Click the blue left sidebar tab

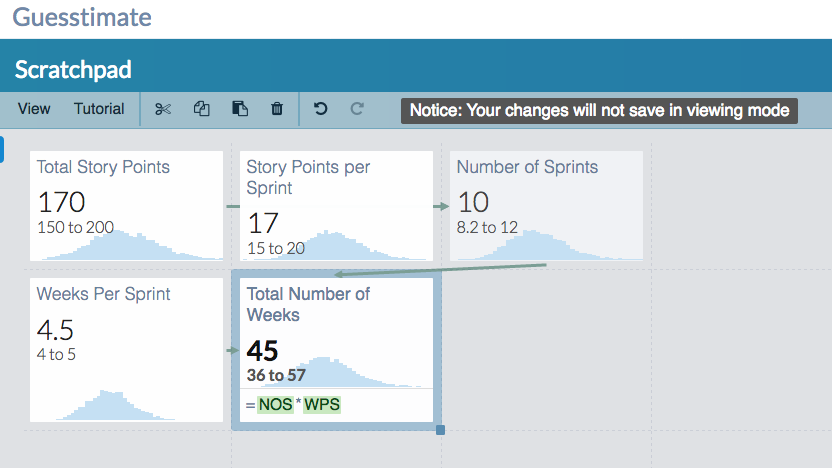[2, 150]
